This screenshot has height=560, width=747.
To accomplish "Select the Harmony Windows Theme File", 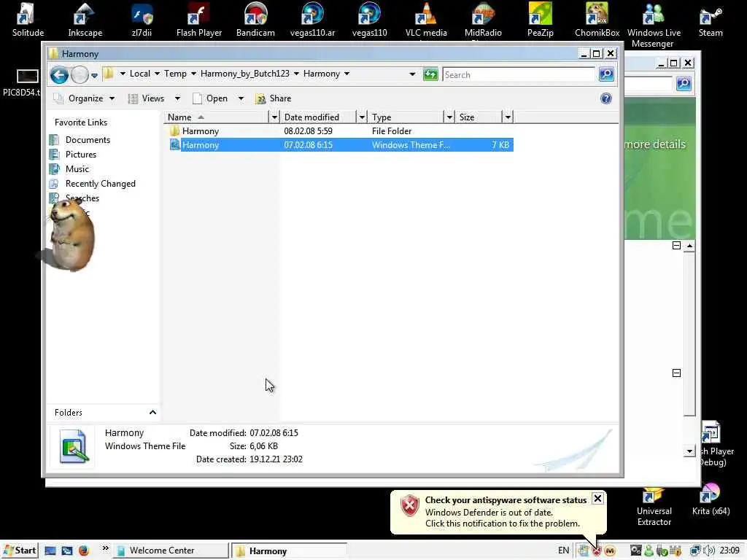I will tap(341, 145).
